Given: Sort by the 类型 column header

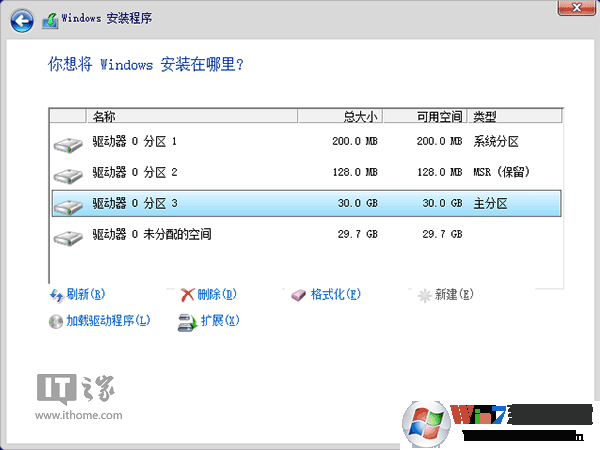Looking at the screenshot, I should click(x=515, y=116).
